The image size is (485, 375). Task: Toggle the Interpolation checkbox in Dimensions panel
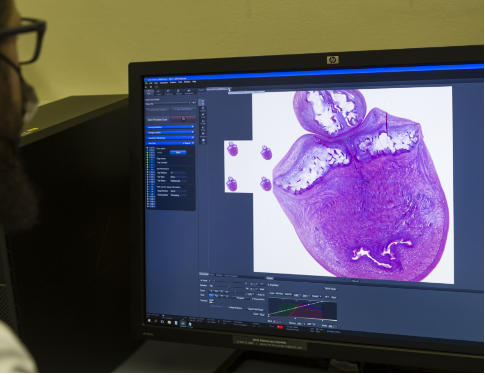[258, 299]
